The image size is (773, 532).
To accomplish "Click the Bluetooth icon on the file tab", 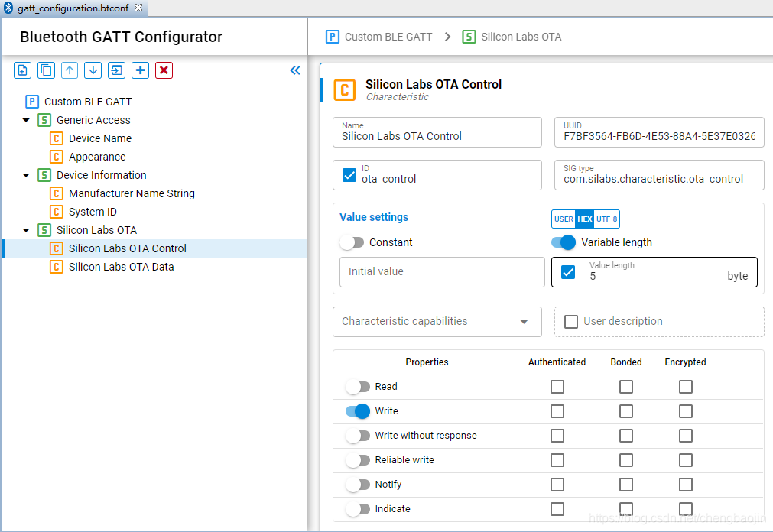I will tap(8, 8).
